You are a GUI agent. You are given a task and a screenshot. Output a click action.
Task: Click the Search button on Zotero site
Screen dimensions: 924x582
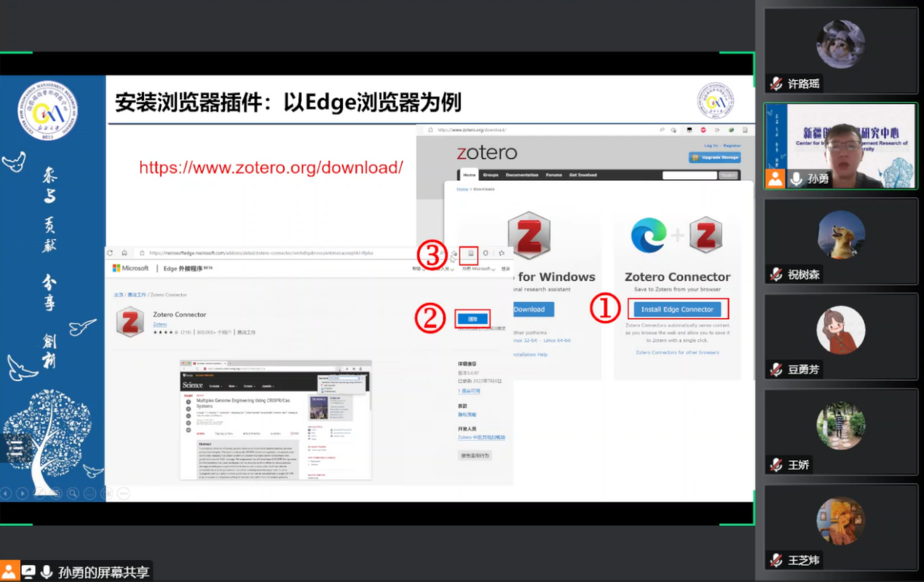coord(728,176)
